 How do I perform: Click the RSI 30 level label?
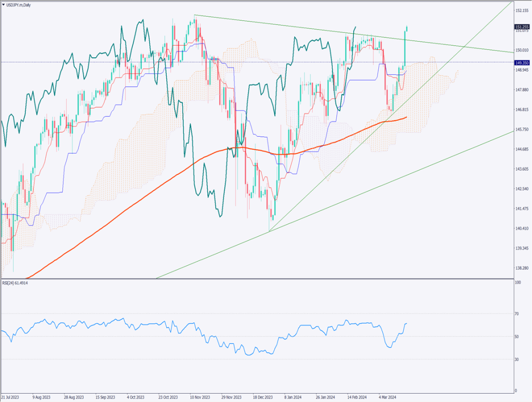pyautogui.click(x=517, y=359)
